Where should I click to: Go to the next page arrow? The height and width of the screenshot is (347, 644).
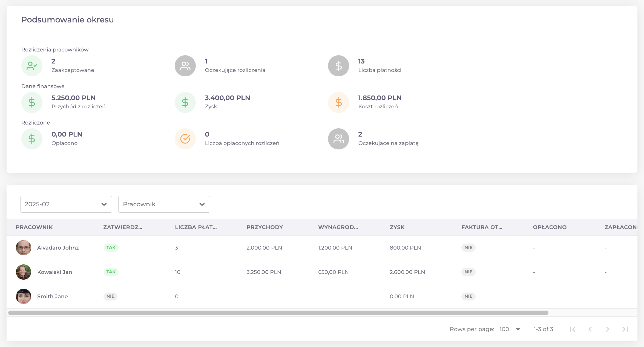[607, 329]
